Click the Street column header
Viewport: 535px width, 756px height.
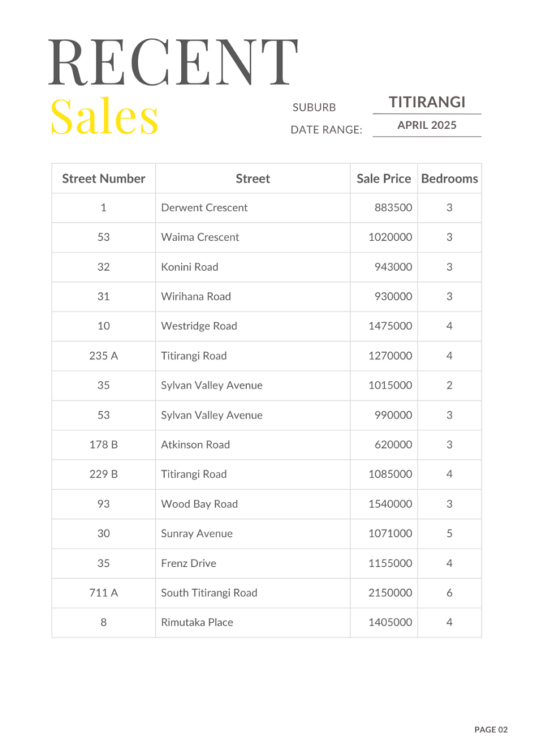(x=253, y=179)
